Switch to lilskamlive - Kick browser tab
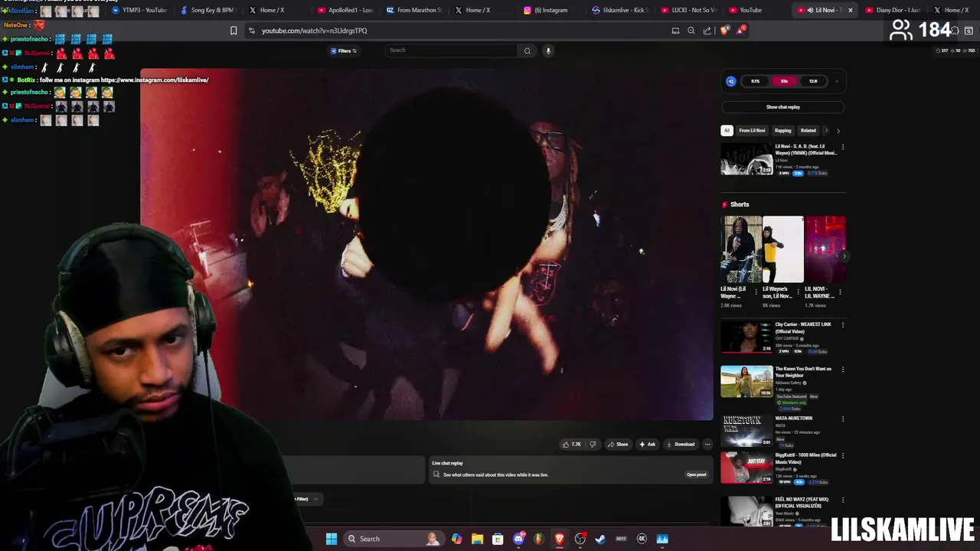This screenshot has width=980, height=551. coord(621,10)
